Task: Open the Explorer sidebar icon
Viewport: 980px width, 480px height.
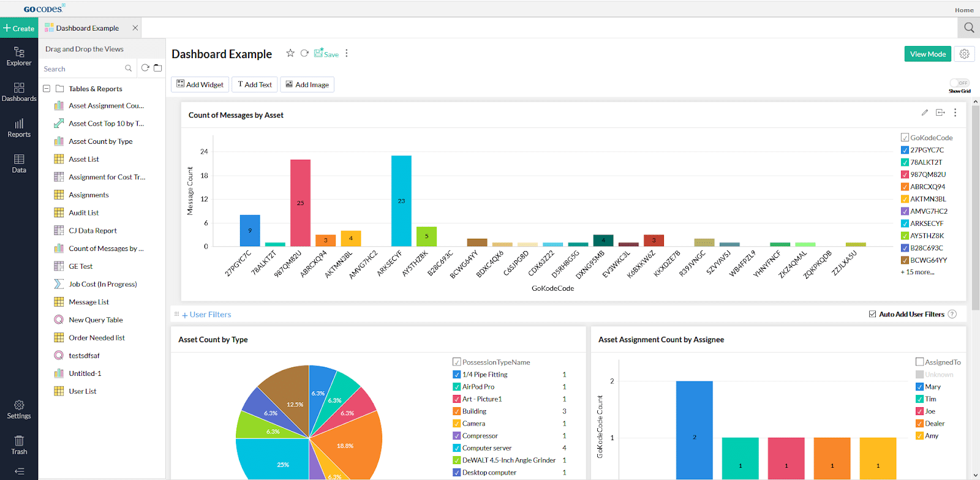Action: 19,56
